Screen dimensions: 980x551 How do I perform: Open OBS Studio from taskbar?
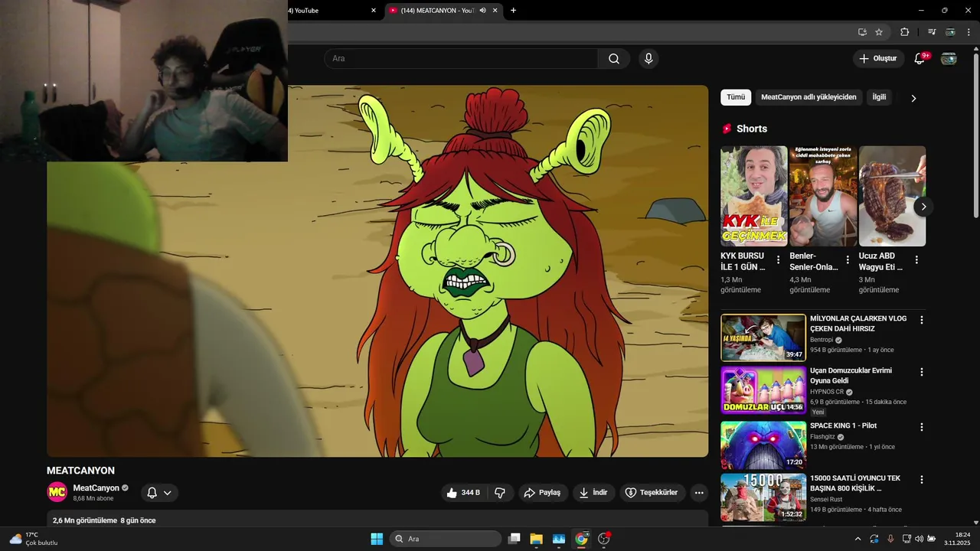(603, 539)
